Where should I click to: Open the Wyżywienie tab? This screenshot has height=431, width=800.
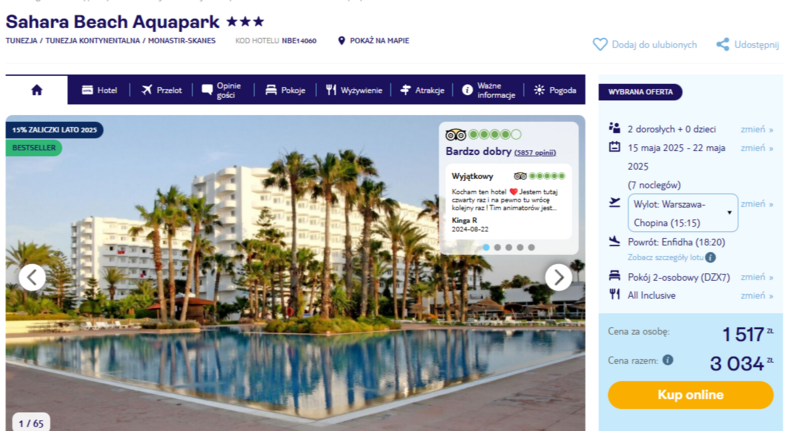(354, 90)
